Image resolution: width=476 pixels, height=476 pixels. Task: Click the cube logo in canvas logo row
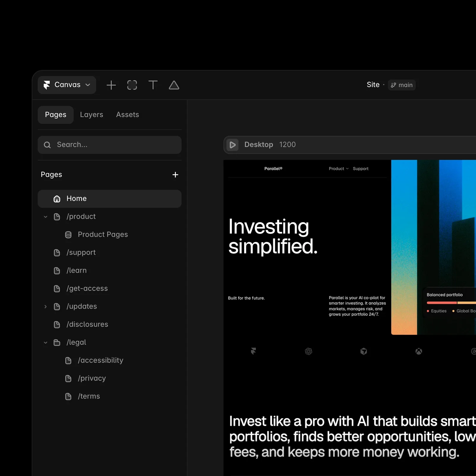(x=364, y=351)
